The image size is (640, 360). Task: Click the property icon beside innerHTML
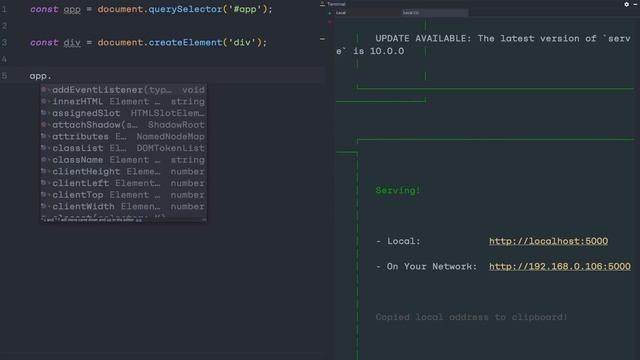click(44, 101)
